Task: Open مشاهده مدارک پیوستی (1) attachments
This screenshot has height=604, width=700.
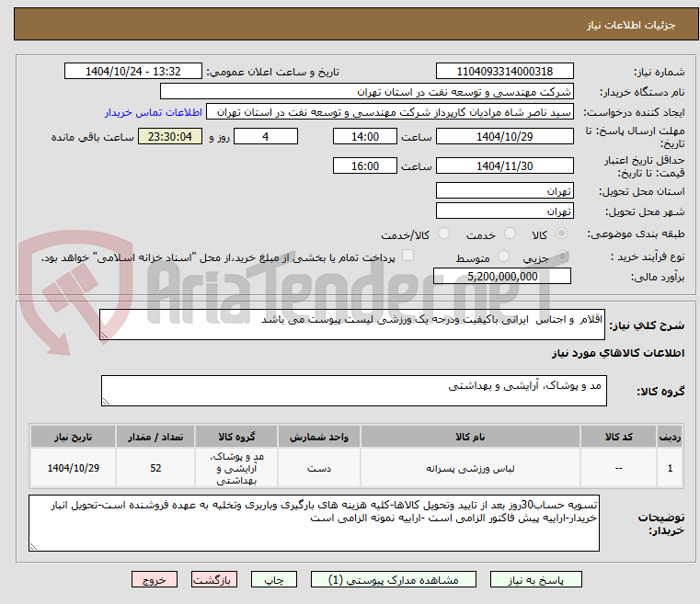Action: [394, 579]
